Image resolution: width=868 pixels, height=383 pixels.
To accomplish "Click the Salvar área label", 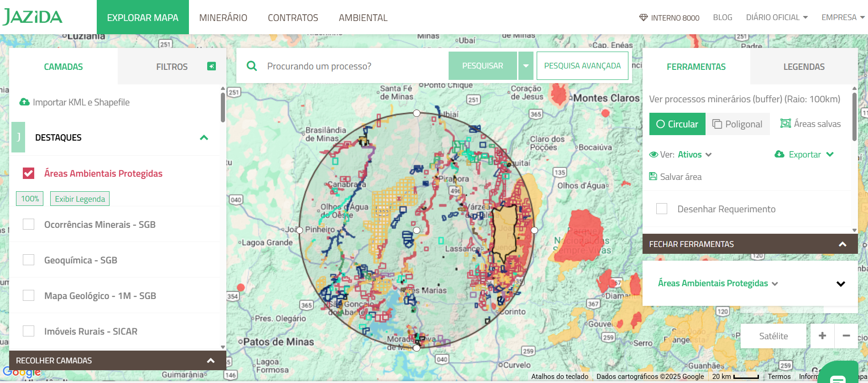I will [681, 177].
